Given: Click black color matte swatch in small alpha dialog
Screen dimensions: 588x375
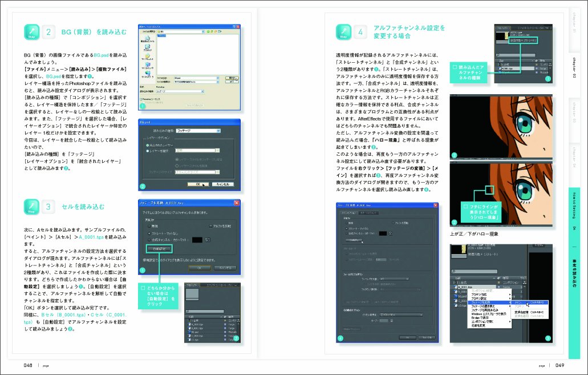Looking at the screenshot, I should [197, 240].
